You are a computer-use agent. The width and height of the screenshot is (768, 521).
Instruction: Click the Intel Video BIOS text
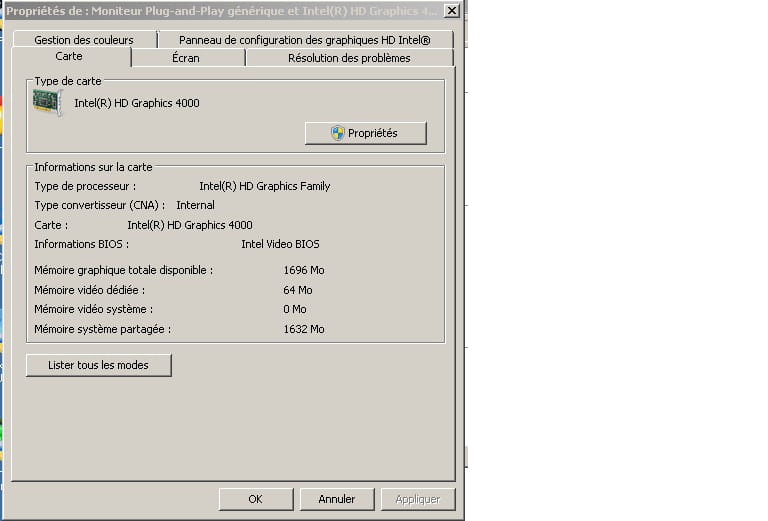click(280, 244)
